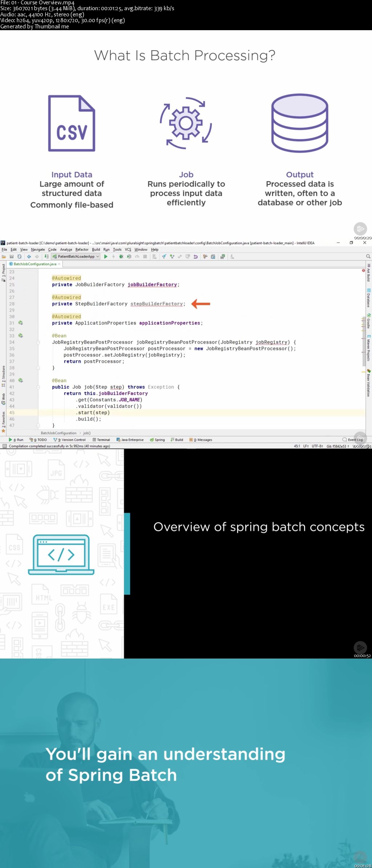Open the 0: Messages tool window
The width and height of the screenshot is (372, 868).
(x=201, y=440)
